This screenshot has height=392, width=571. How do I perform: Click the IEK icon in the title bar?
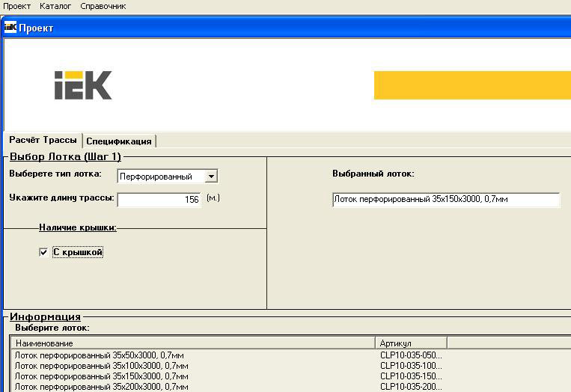(10, 28)
